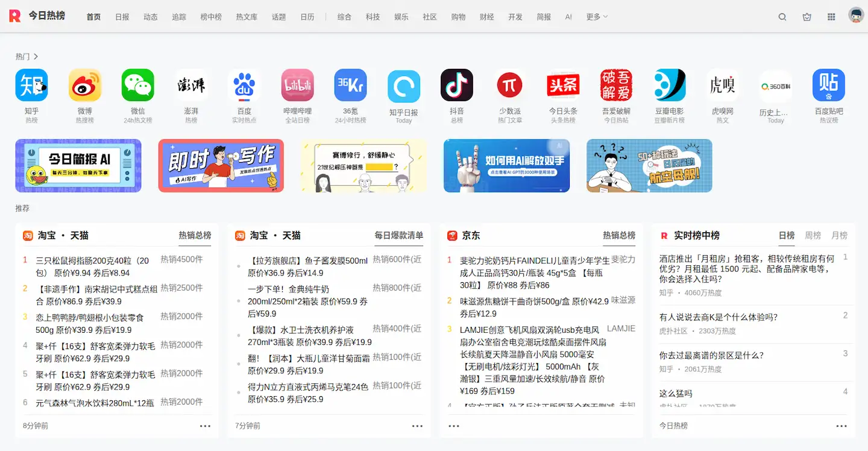The width and height of the screenshot is (868, 451).
Task: Click the shopping basket icon in header
Action: click(807, 17)
